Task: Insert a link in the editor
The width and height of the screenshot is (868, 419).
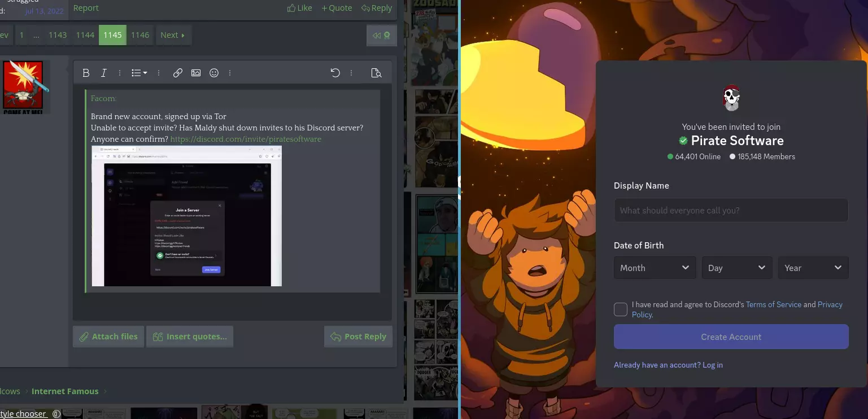Action: 178,73
